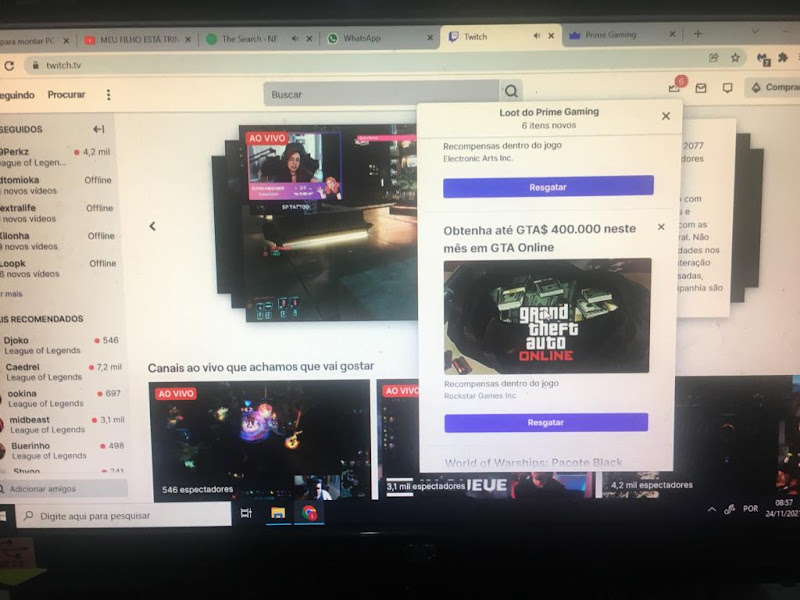Open the notifications inbox icon
Screen dimensions: 800x600
701,88
